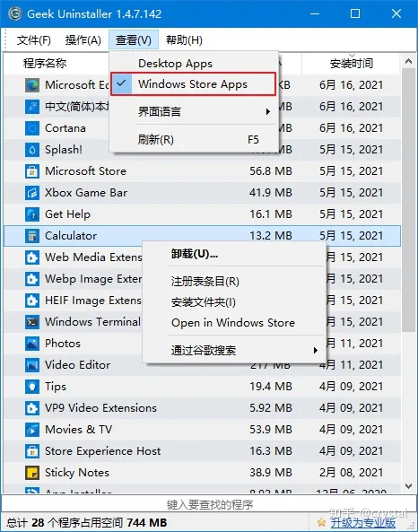
Task: Click the Calculator icon in list
Action: pyautogui.click(x=32, y=236)
